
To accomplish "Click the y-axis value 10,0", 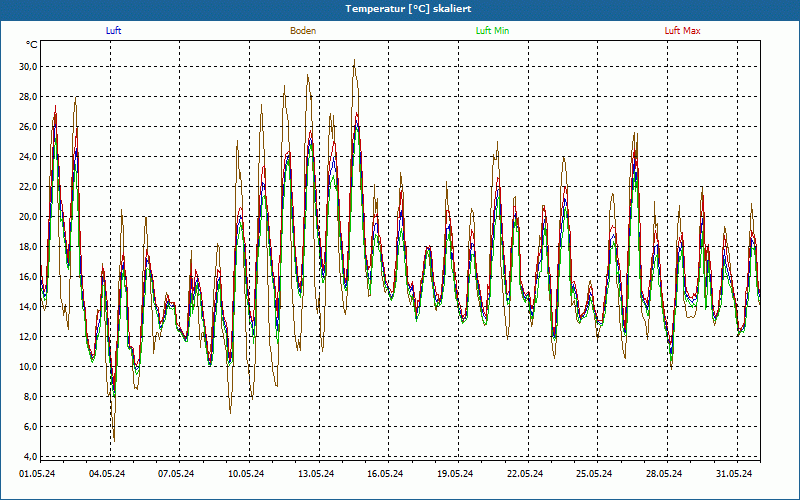I will 28,367.
